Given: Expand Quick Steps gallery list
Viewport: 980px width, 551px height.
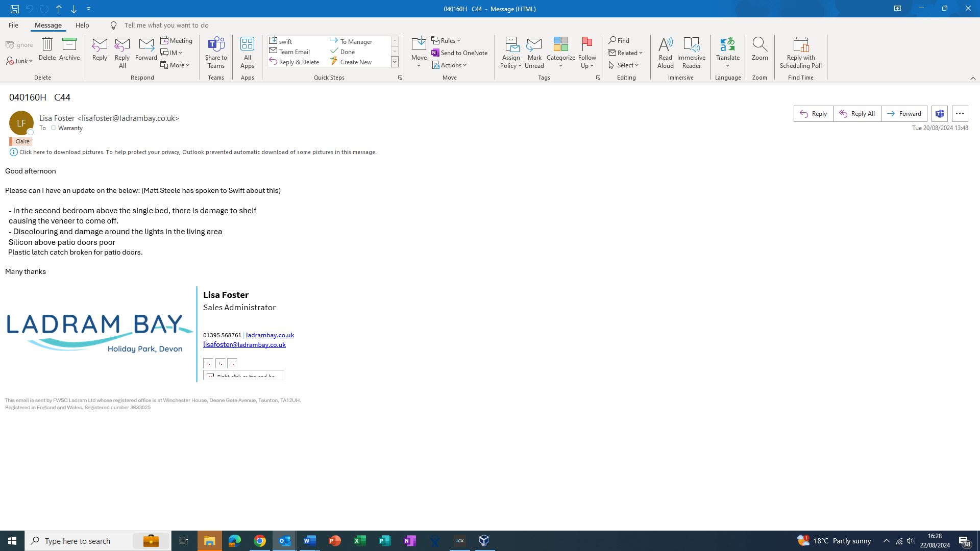Looking at the screenshot, I should tap(395, 62).
